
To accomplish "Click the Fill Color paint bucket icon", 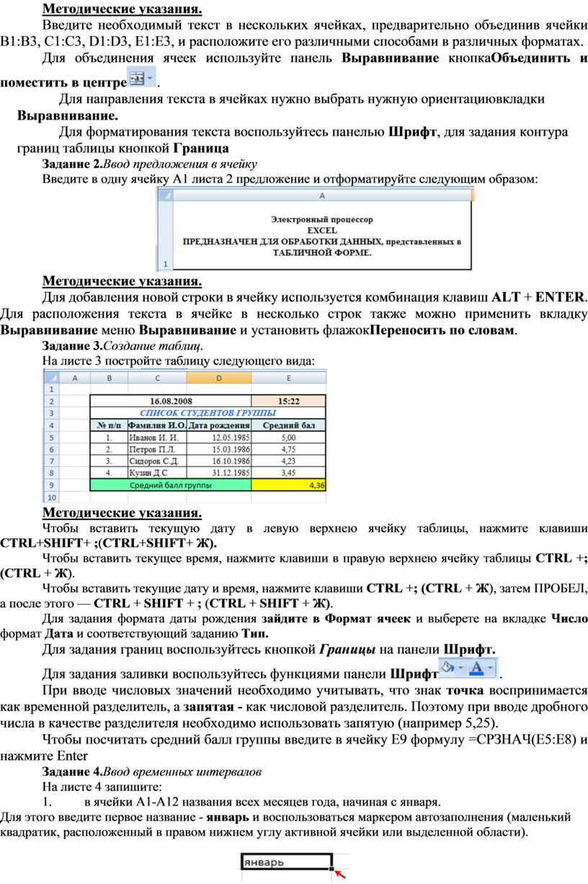I will [447, 668].
